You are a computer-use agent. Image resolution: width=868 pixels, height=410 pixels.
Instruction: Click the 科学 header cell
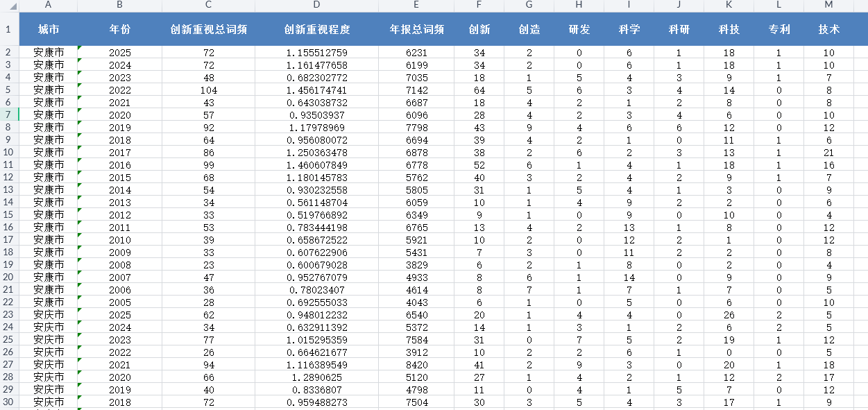(629, 29)
